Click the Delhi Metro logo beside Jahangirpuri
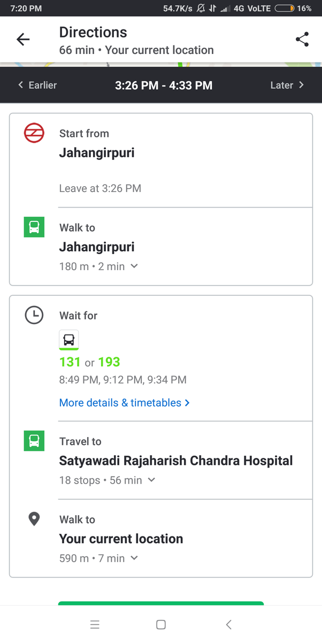 click(34, 133)
